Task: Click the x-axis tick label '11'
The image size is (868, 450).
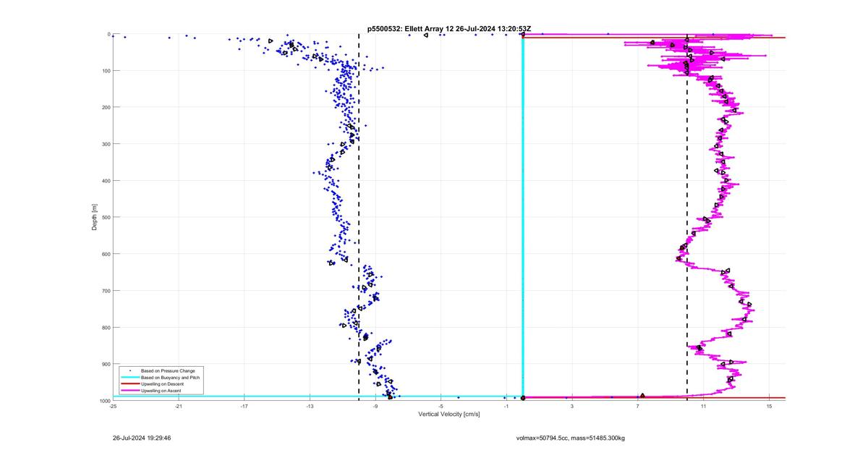Action: (703, 406)
